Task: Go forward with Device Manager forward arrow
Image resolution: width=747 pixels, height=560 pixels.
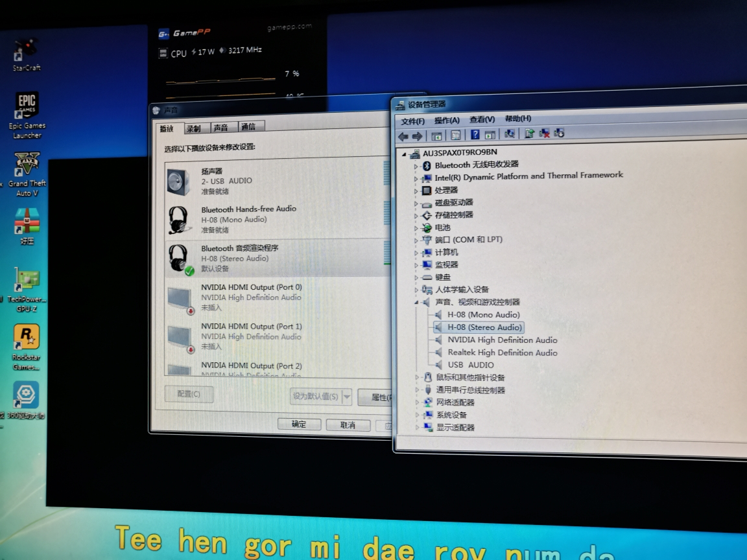Action: (418, 137)
